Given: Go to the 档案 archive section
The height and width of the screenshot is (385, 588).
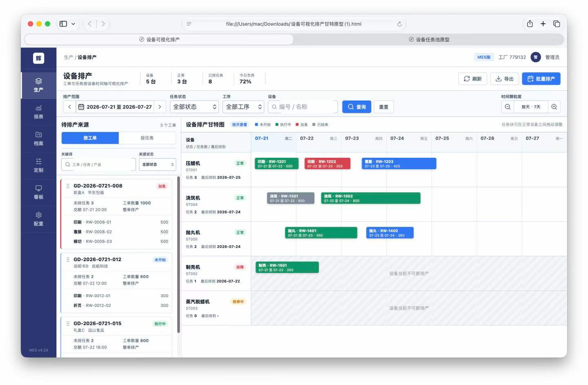Looking at the screenshot, I should point(38,139).
